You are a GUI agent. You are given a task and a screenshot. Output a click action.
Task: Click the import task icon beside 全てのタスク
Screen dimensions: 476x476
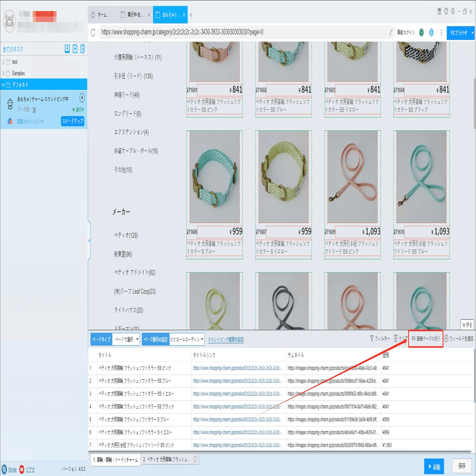coord(67,49)
